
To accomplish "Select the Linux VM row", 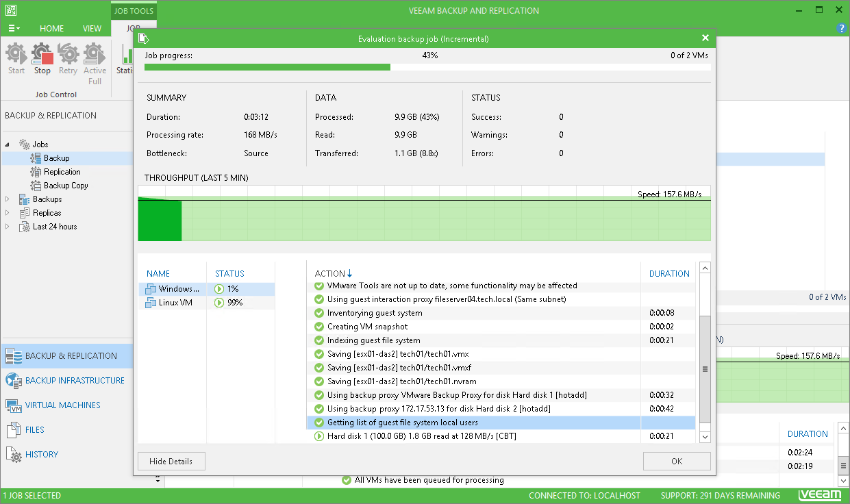I will (207, 303).
